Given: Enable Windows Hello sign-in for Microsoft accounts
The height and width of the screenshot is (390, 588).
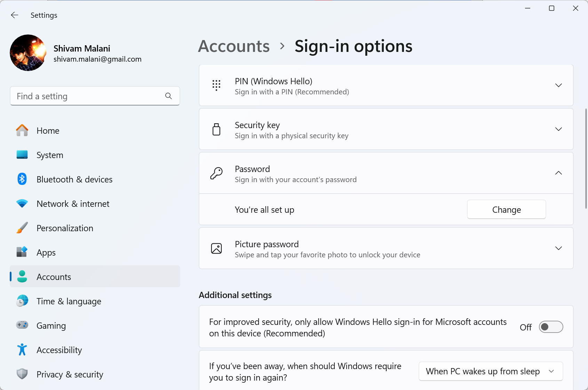Looking at the screenshot, I should [551, 327].
